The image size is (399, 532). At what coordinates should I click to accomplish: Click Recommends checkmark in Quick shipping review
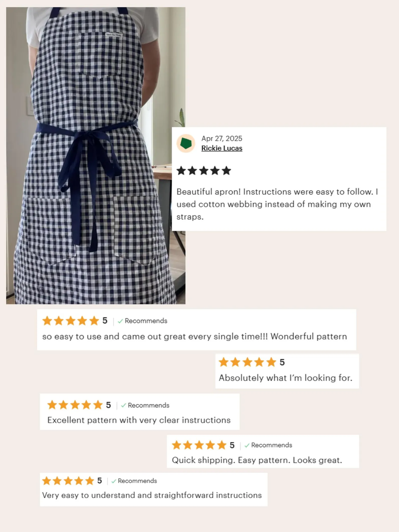268,445
